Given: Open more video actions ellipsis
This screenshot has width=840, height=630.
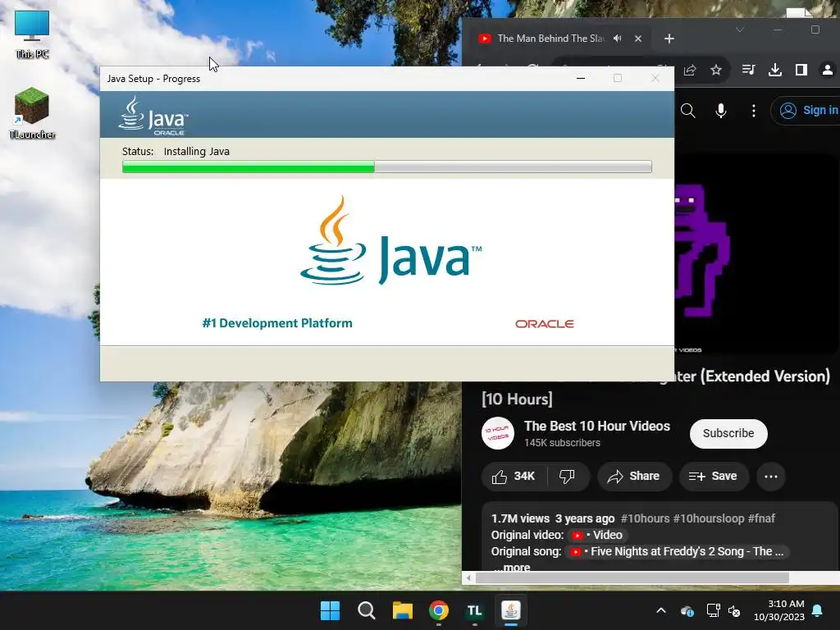Looking at the screenshot, I should [771, 477].
